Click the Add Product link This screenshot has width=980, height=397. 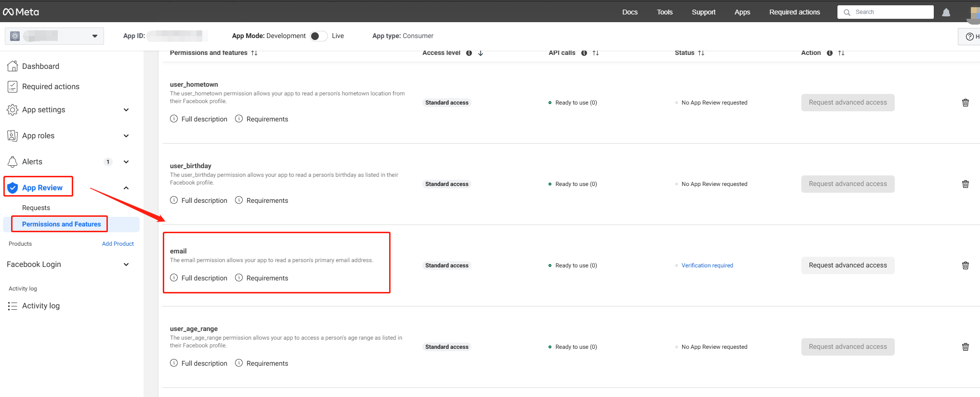pyautogui.click(x=118, y=244)
